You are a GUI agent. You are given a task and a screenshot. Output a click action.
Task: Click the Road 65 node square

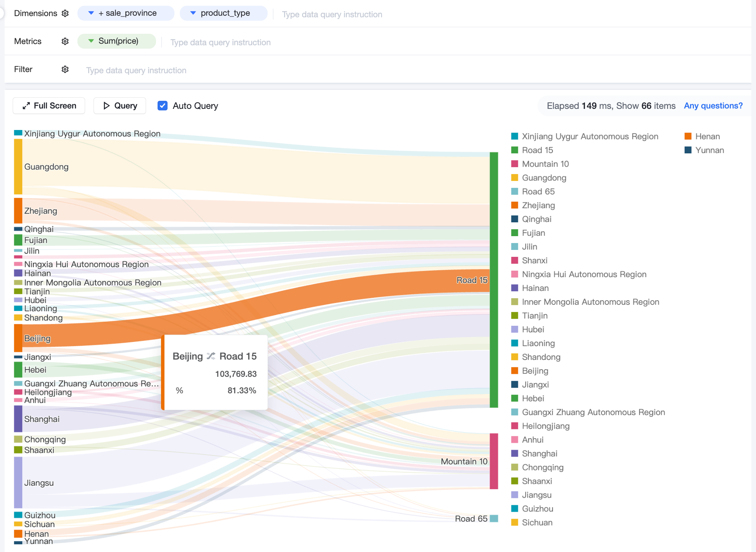pos(494,519)
